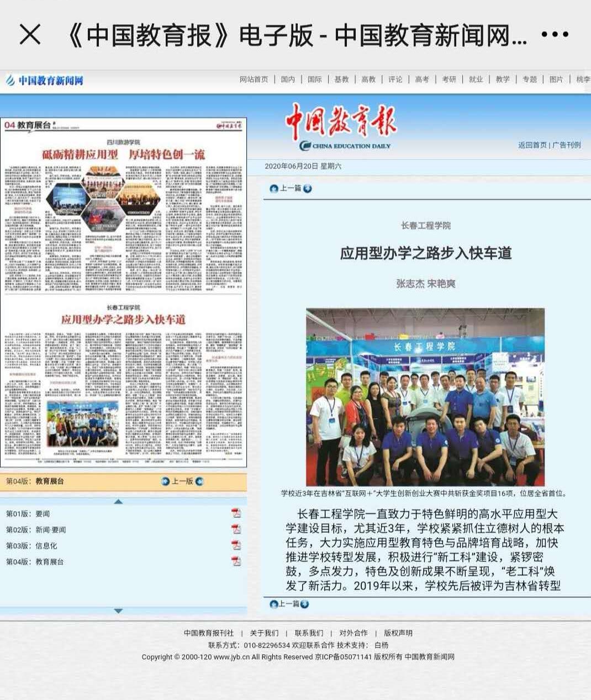Click 中国教育报刊社 in the footer

[209, 633]
